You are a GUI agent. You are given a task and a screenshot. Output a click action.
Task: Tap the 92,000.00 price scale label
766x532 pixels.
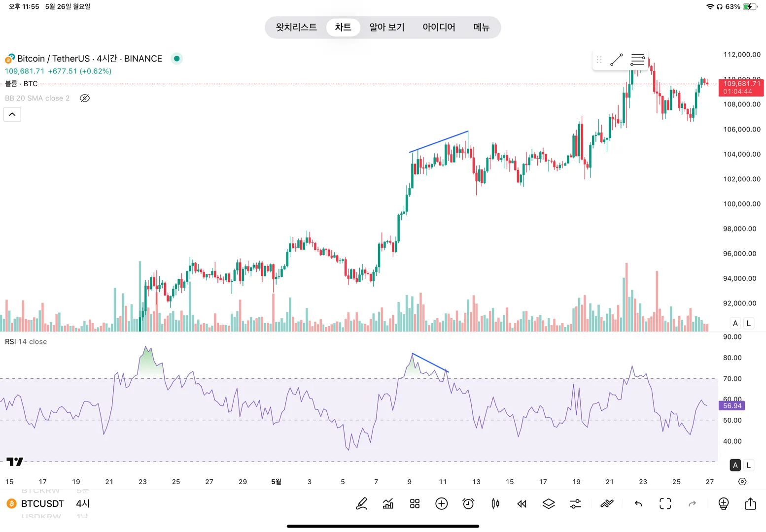[739, 303]
